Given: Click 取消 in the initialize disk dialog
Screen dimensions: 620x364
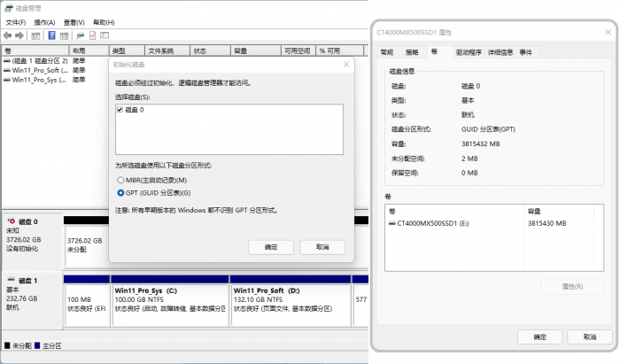Looking at the screenshot, I should point(322,247).
